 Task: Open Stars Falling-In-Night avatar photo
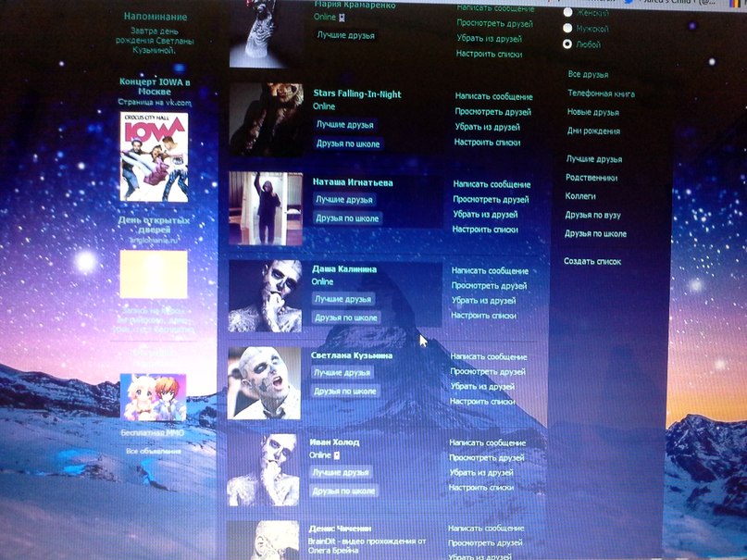click(x=267, y=119)
